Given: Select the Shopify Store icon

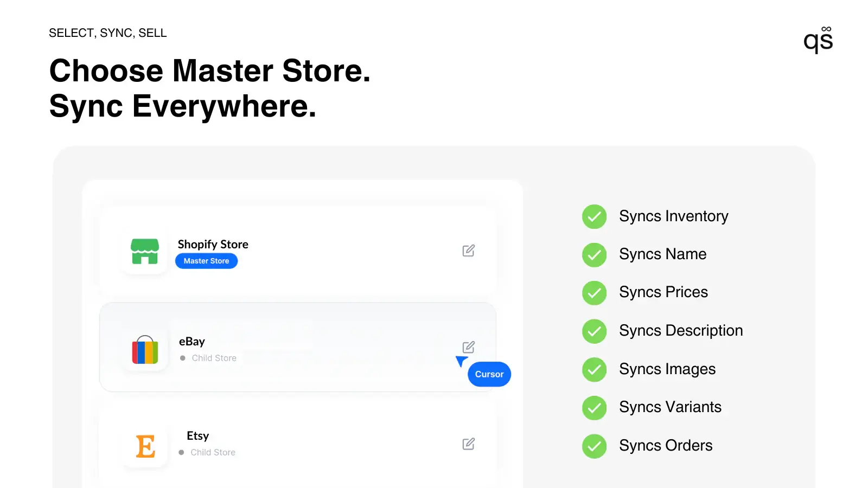Looking at the screenshot, I should click(144, 251).
